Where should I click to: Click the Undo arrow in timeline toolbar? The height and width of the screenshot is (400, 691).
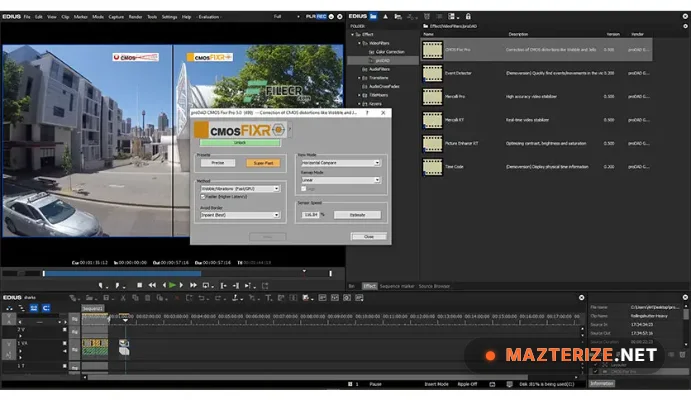coord(201,298)
